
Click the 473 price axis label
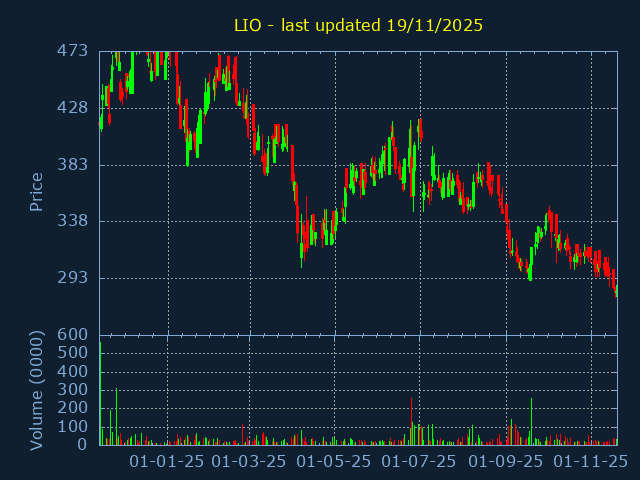(x=72, y=51)
